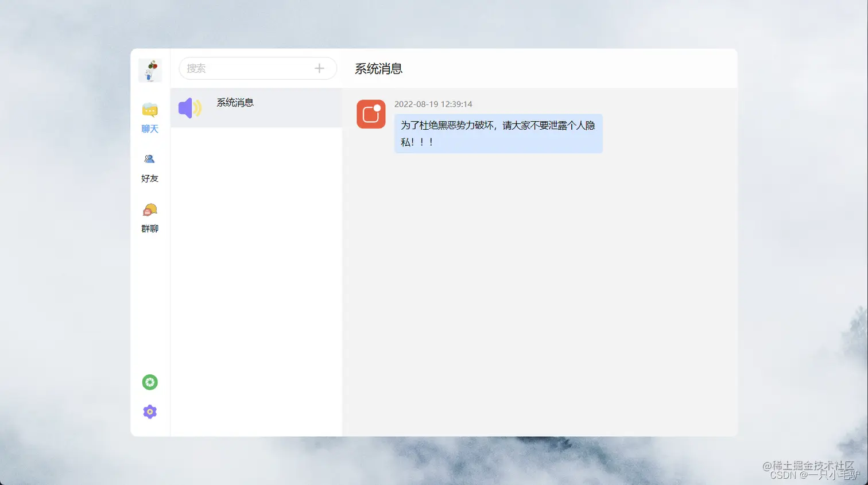
Task: Switch to the 群聊 group chat section
Action: coord(149,210)
